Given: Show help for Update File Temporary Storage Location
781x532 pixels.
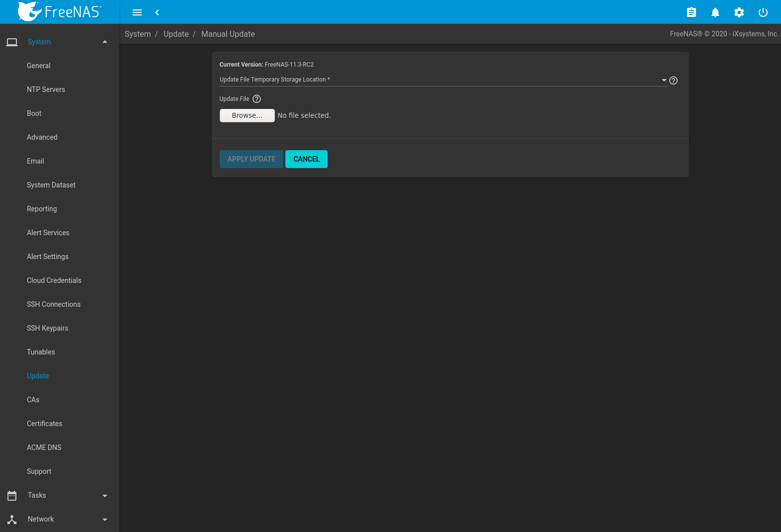Looking at the screenshot, I should point(673,81).
